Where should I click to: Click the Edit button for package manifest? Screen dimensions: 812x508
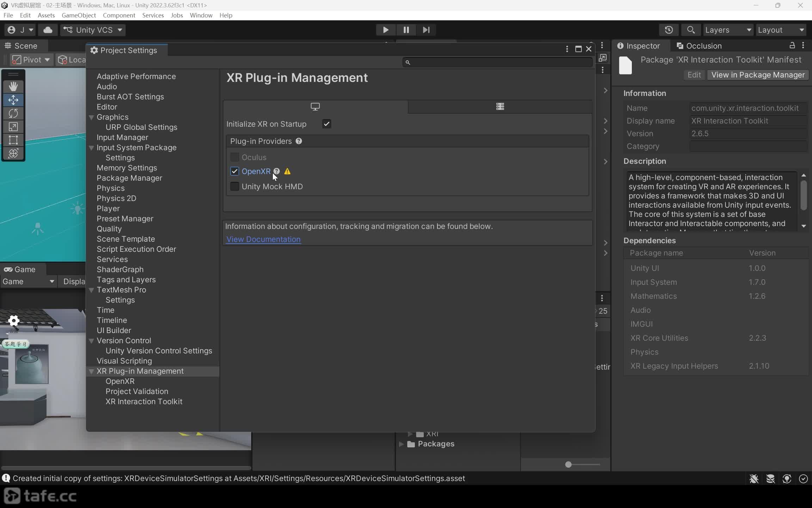(x=694, y=75)
